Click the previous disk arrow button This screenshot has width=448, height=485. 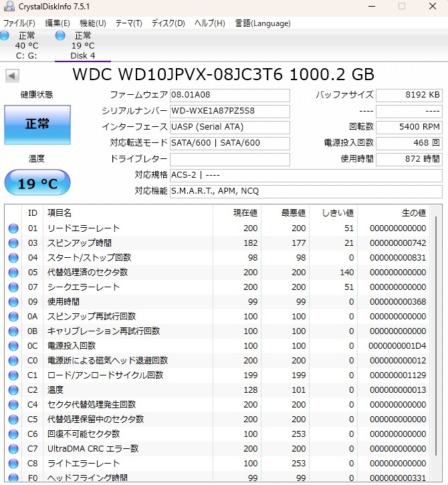(12, 75)
